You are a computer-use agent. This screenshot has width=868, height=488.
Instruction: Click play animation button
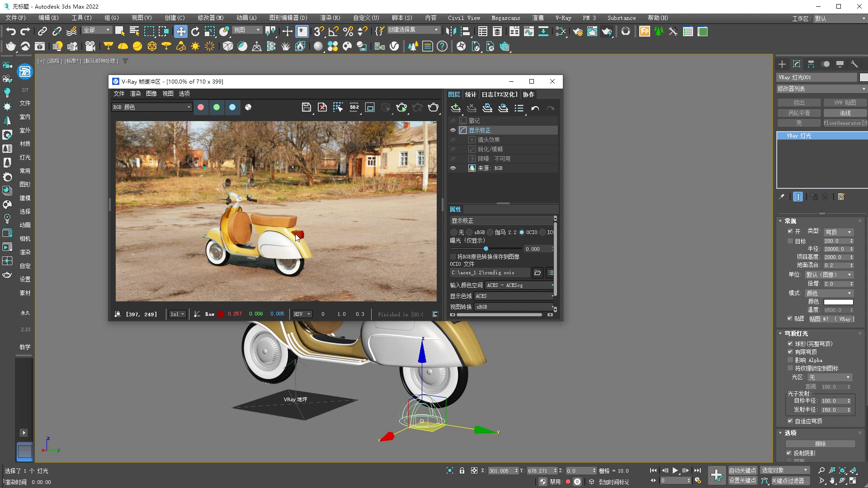pos(675,470)
